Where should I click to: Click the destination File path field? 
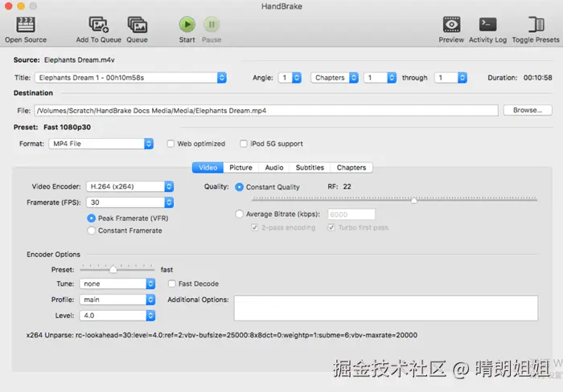(x=266, y=111)
